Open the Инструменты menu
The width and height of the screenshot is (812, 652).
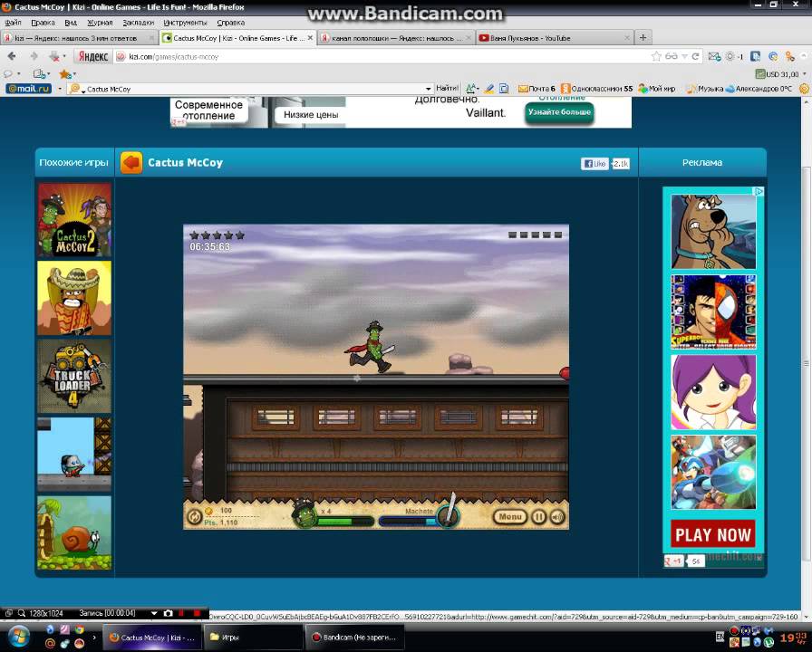click(x=185, y=23)
